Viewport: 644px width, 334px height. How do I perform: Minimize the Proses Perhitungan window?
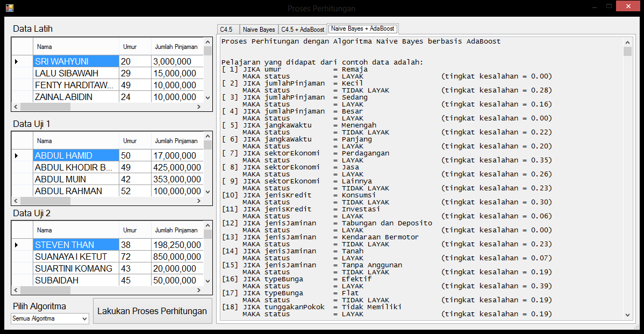pyautogui.click(x=595, y=7)
